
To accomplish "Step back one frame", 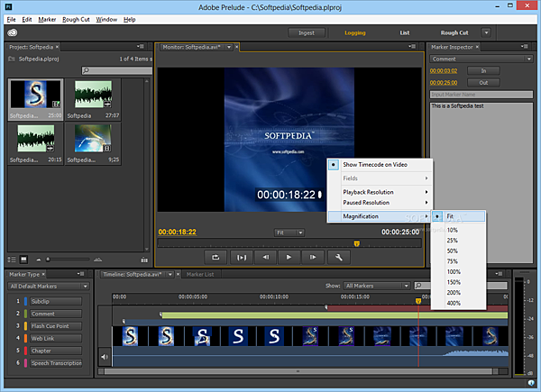I will [265, 257].
